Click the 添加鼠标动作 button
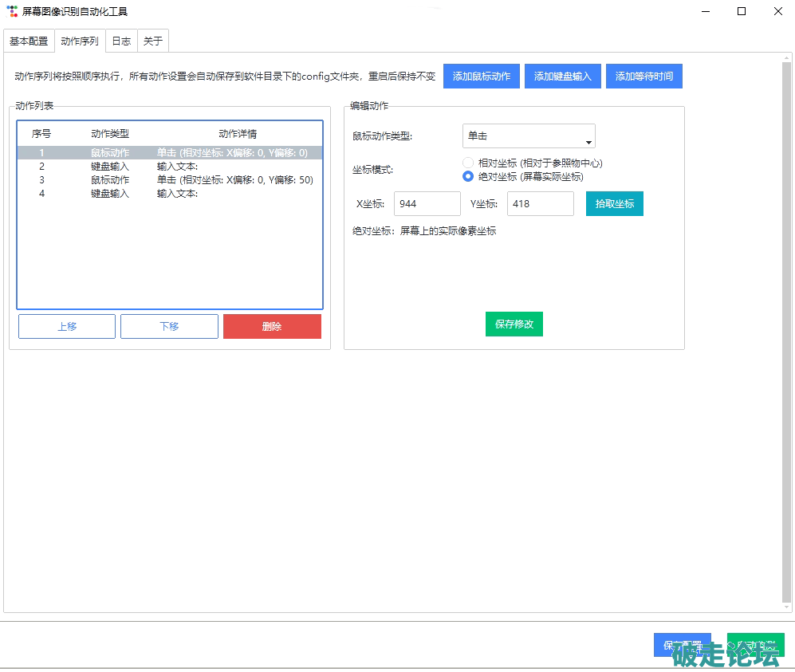795x672 pixels. [482, 77]
